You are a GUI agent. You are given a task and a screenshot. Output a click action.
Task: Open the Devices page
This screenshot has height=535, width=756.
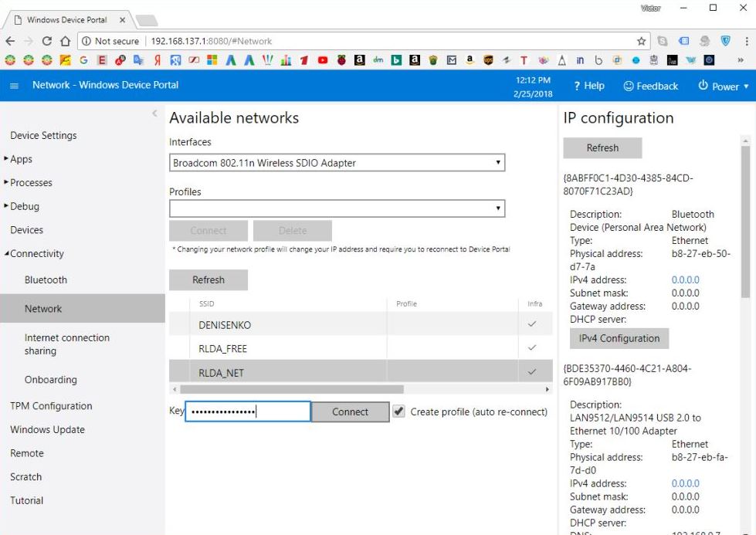[26, 230]
